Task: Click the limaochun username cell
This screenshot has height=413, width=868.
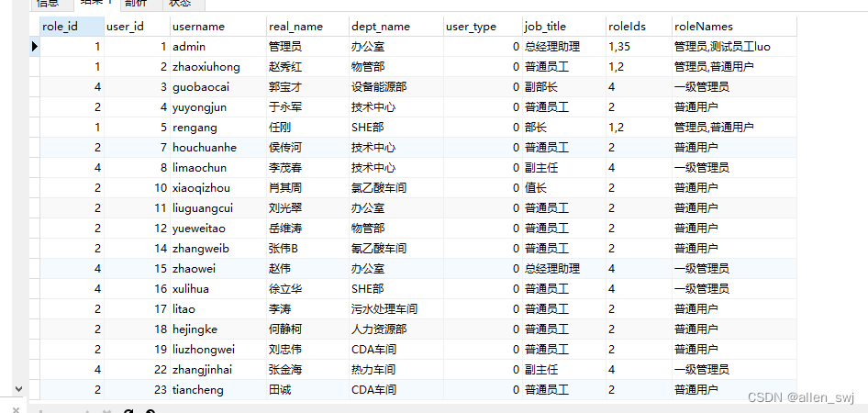Action: tap(218, 168)
